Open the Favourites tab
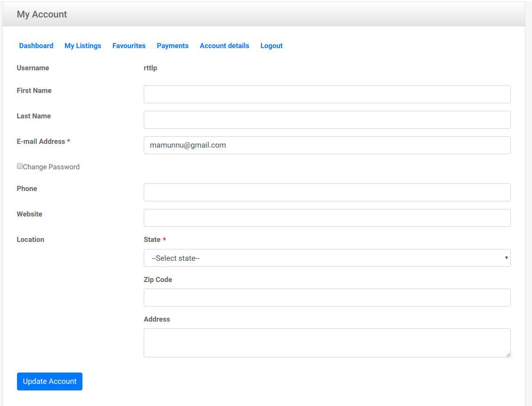 click(x=129, y=46)
